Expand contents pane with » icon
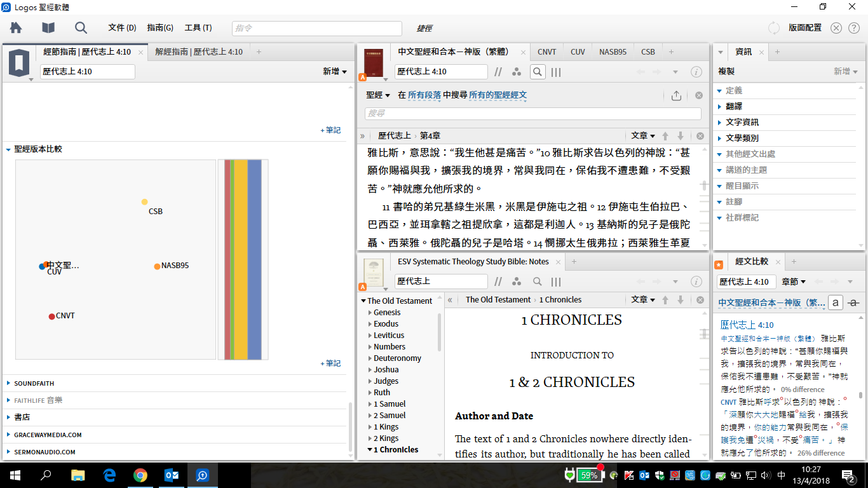 click(x=363, y=136)
